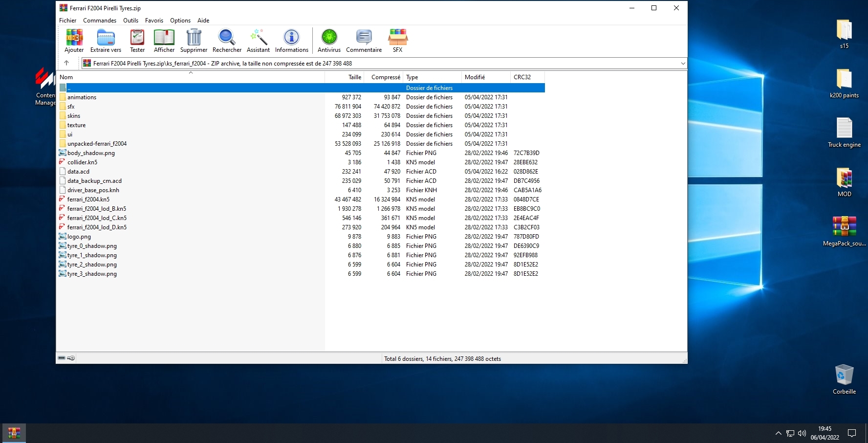The height and width of the screenshot is (443, 868).
Task: Show archive Informations
Action: [x=292, y=41]
